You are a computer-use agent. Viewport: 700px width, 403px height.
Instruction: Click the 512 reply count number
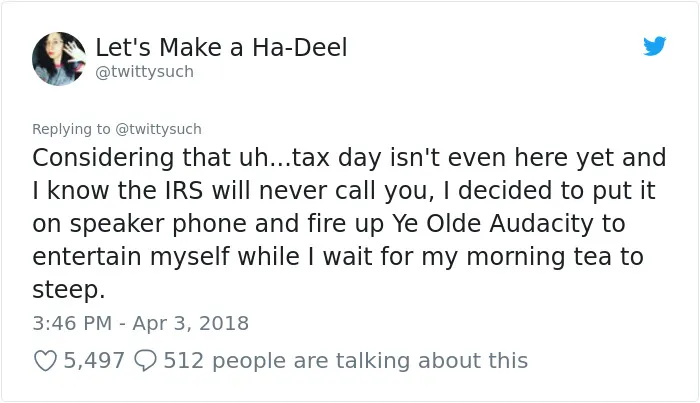coord(183,361)
